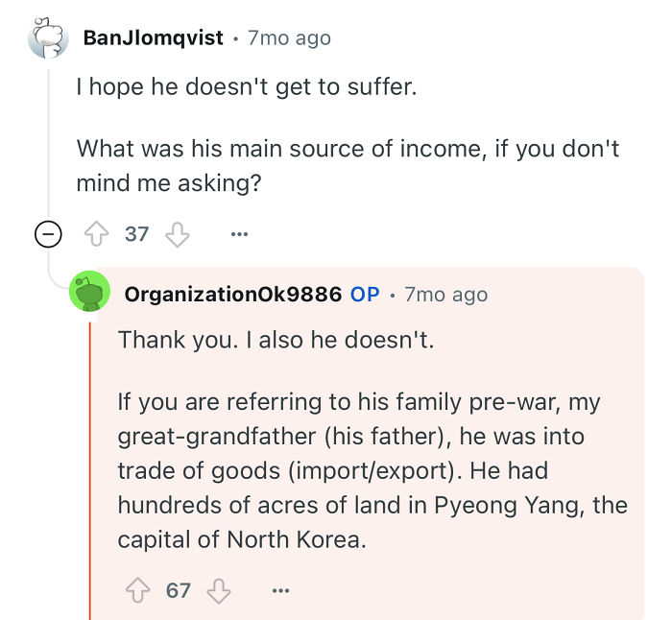
Task: Open BanJlomqvist comment's 7mo ago timestamp
Action: click(x=289, y=38)
